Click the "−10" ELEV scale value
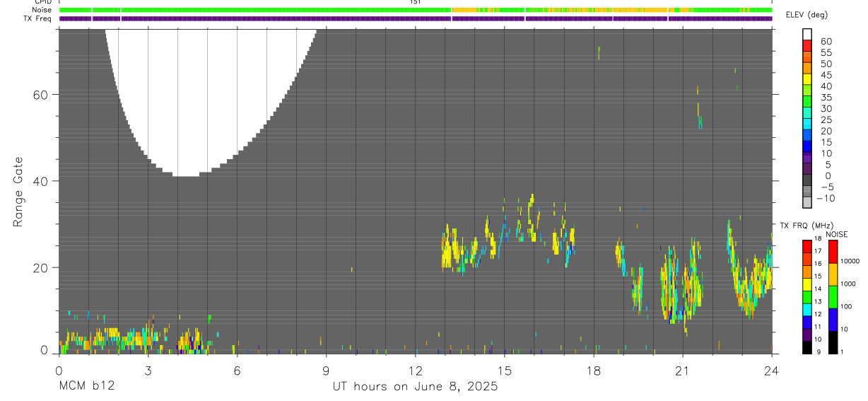Viewport: 868px width, 401px height. pos(826,198)
